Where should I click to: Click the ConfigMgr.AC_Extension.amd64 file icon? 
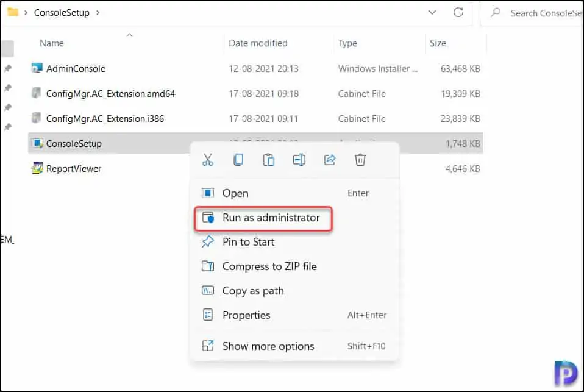click(x=36, y=93)
